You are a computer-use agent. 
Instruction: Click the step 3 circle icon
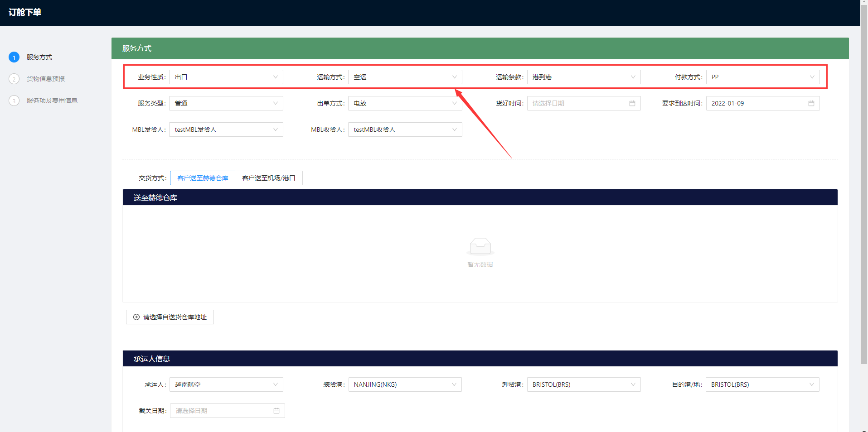14,101
